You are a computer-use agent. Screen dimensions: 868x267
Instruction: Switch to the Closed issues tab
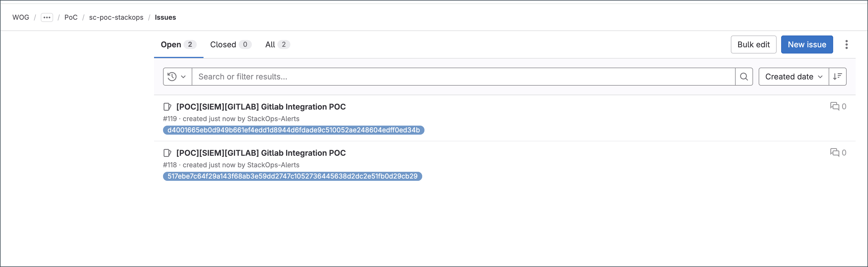pyautogui.click(x=223, y=44)
